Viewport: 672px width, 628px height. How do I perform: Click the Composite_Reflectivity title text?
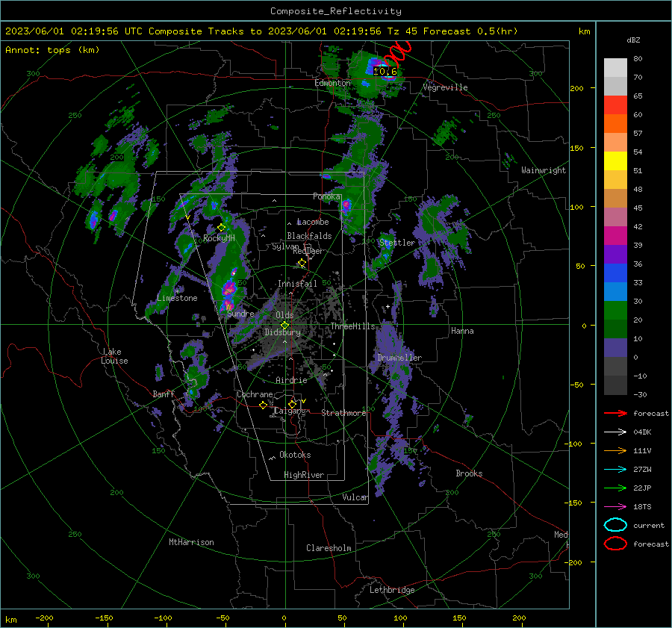(x=336, y=11)
